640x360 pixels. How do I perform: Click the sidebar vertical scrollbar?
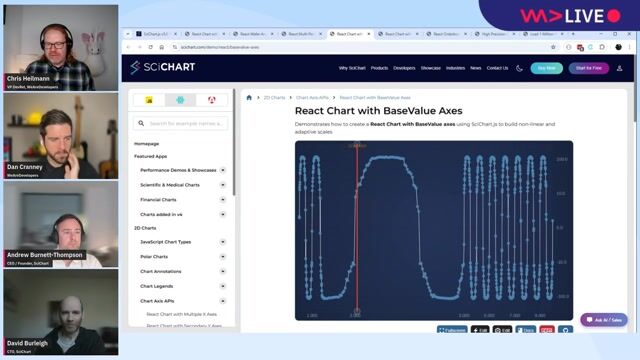[x=234, y=142]
